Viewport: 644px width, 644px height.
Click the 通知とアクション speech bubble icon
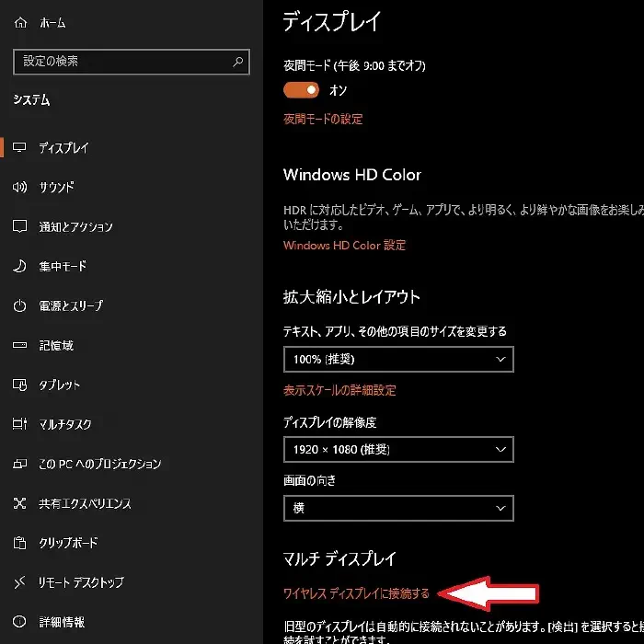(19, 226)
